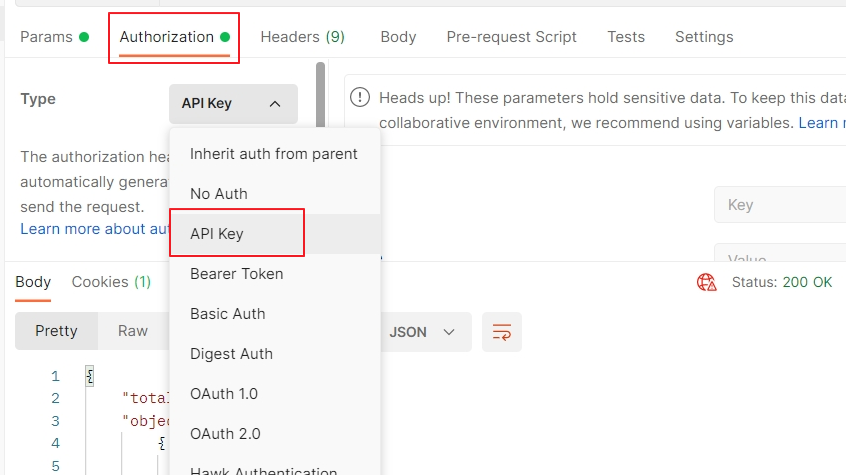
Task: Select the Authorization tab
Action: pos(174,37)
